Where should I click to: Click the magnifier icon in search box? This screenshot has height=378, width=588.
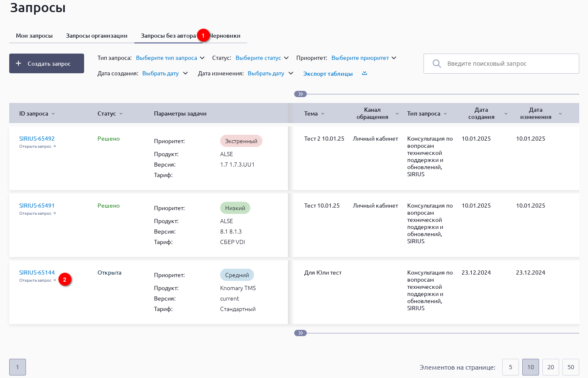pos(437,64)
